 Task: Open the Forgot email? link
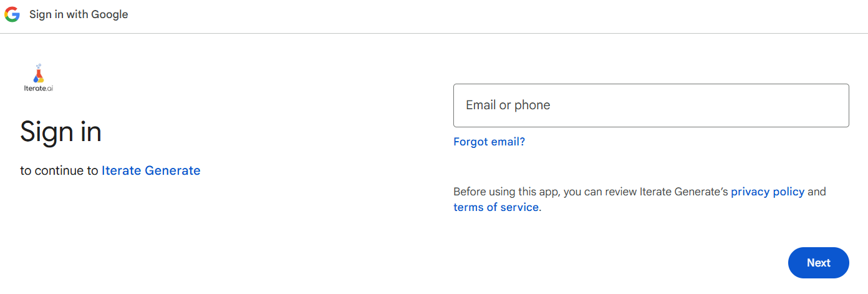pyautogui.click(x=489, y=142)
